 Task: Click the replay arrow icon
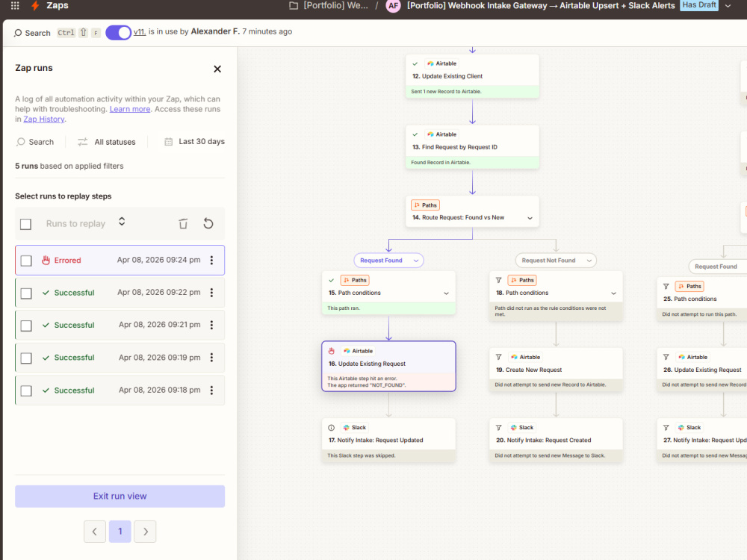[208, 223]
